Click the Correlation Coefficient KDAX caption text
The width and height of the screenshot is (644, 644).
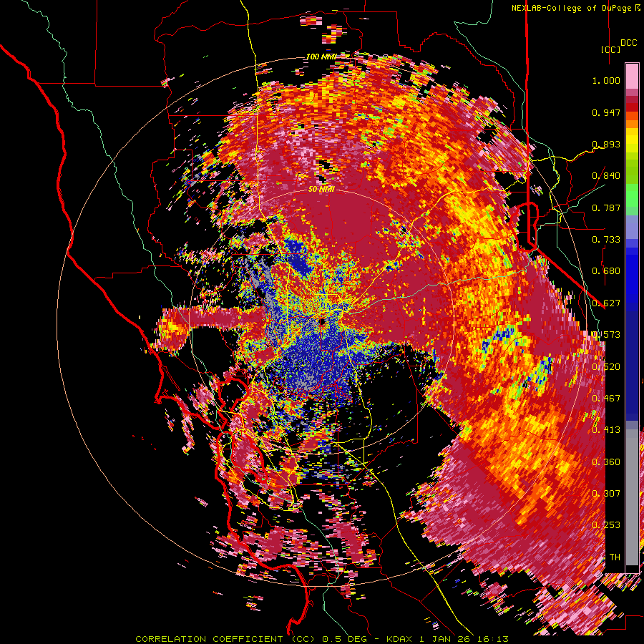coord(322,639)
